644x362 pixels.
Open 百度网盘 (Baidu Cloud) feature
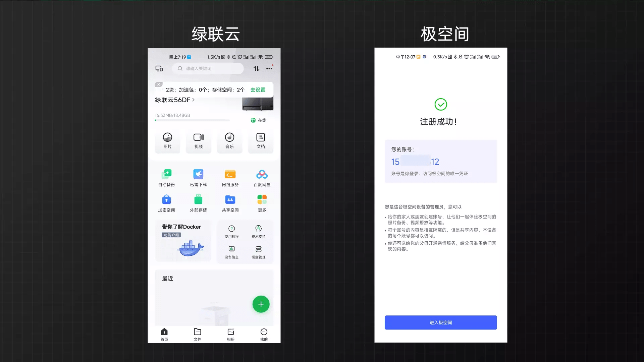click(261, 177)
